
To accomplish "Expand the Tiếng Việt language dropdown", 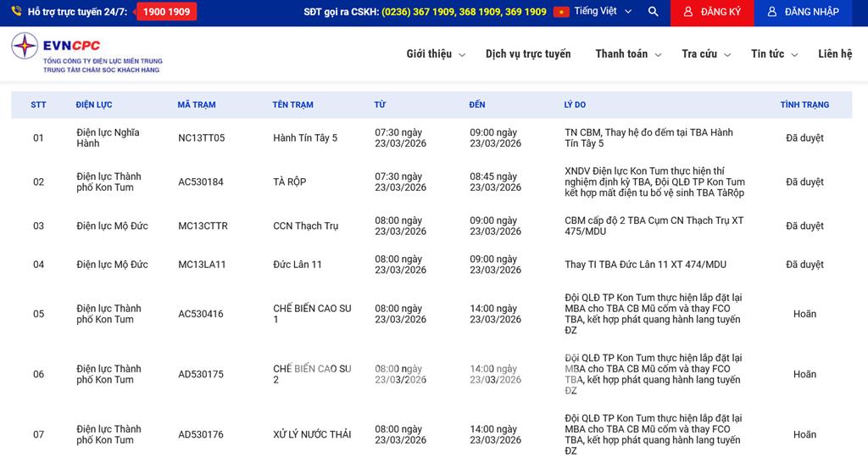I will (603, 12).
